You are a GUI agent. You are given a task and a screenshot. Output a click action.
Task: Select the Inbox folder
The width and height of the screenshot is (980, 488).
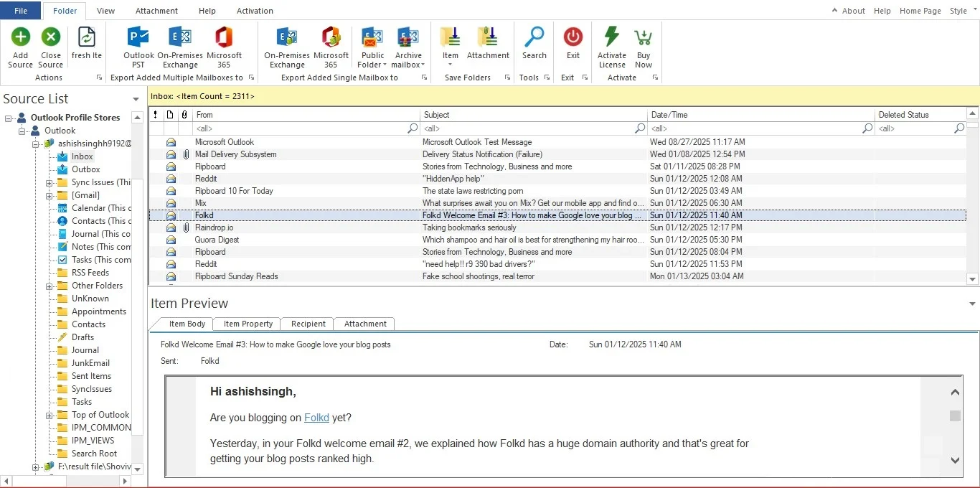point(82,156)
